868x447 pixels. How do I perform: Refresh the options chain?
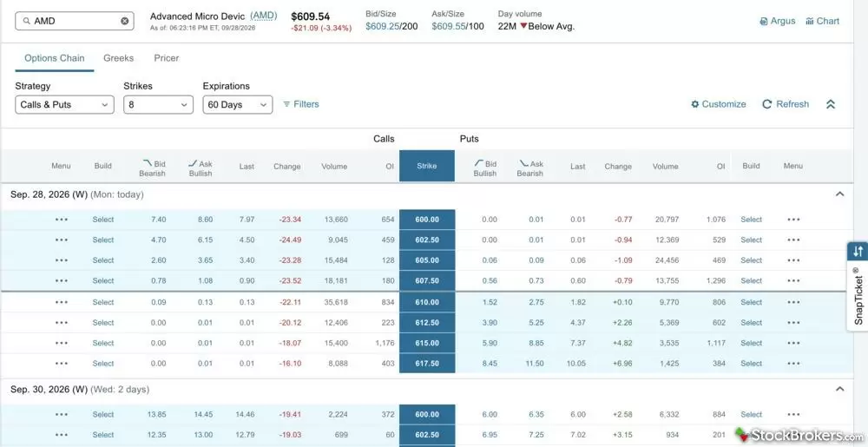pos(786,104)
